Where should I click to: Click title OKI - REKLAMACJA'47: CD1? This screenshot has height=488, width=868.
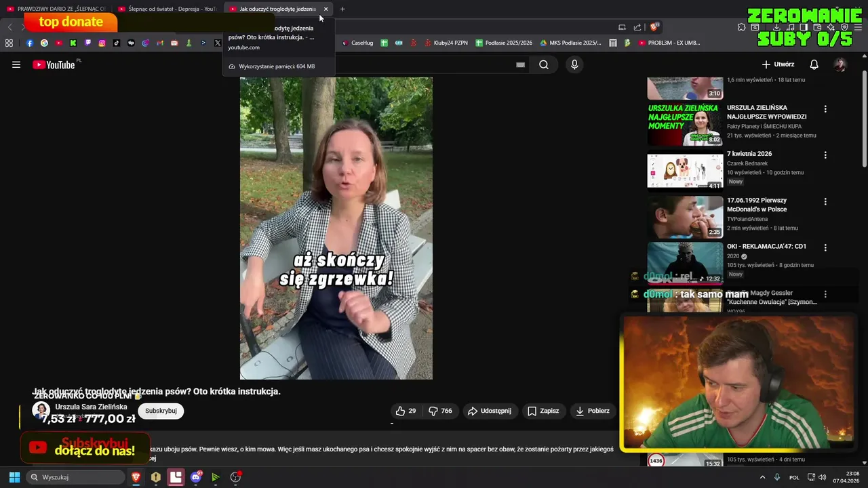click(x=766, y=247)
